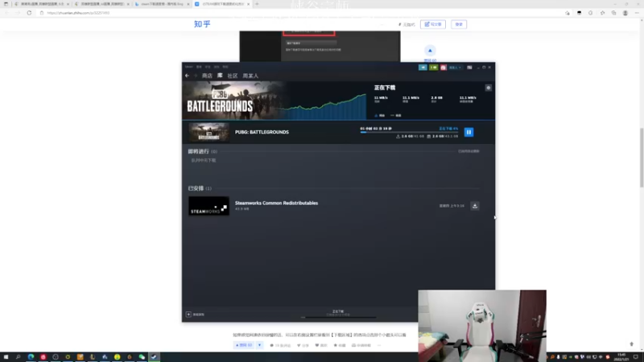Screen dimensions: 644x362
Task: Click the PUBG: BATTLEGROUNDS title text
Action: [x=262, y=132]
